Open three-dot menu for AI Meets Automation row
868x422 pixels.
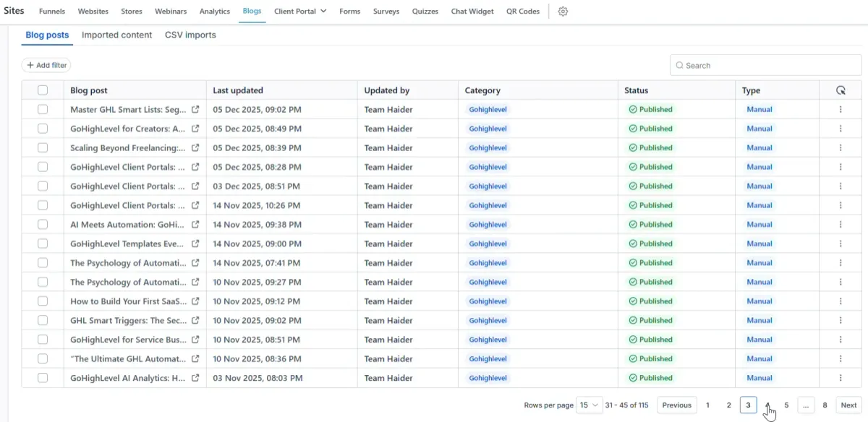pos(841,225)
